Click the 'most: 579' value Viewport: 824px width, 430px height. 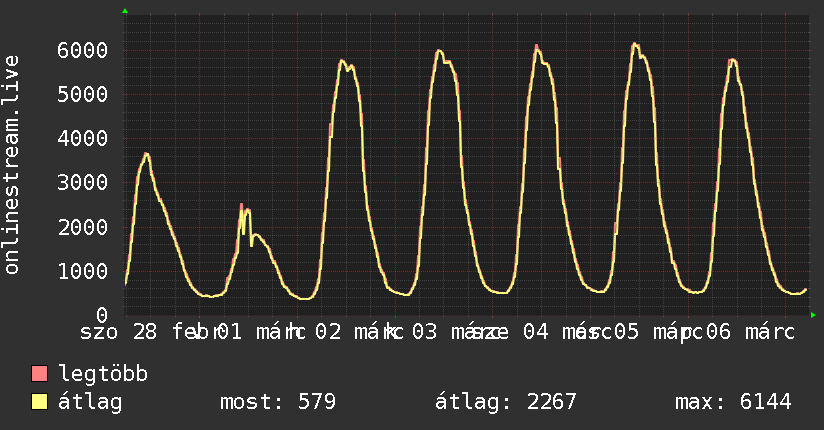coord(277,402)
